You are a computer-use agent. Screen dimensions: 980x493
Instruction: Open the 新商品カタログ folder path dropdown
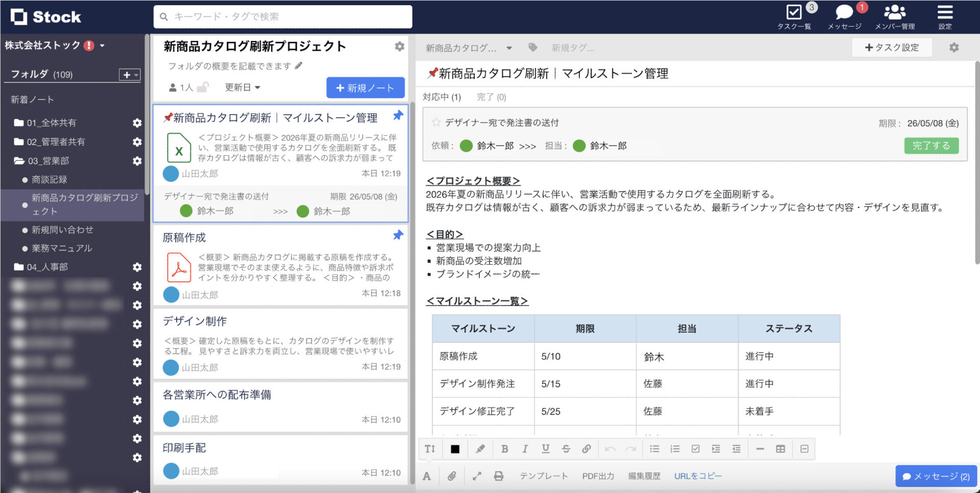[509, 48]
